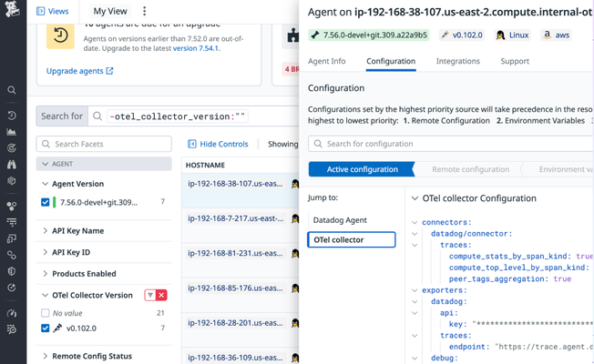Click the aws badge in agent header
The height and width of the screenshot is (364, 594).
pyautogui.click(x=559, y=35)
